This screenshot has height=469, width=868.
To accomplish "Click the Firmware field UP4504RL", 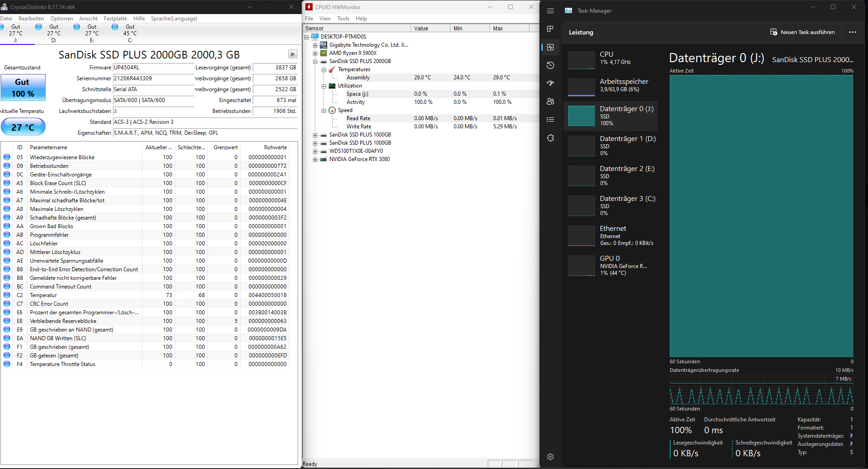I will coord(154,68).
